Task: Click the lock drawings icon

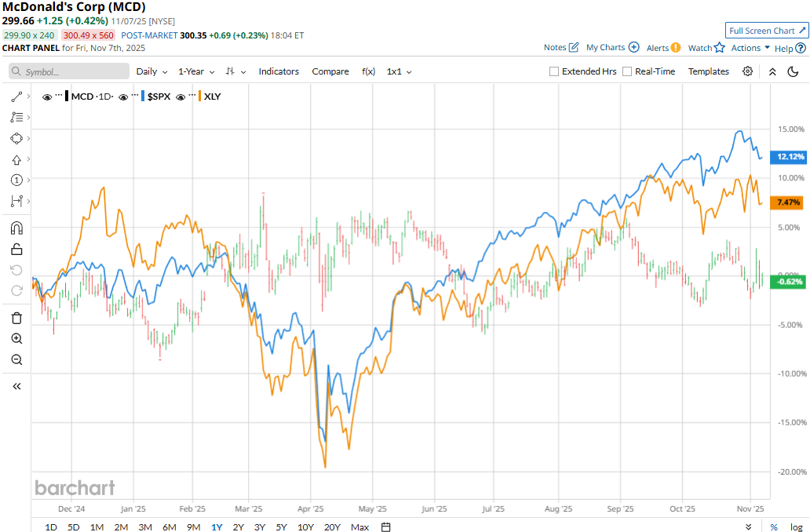Action: point(16,250)
